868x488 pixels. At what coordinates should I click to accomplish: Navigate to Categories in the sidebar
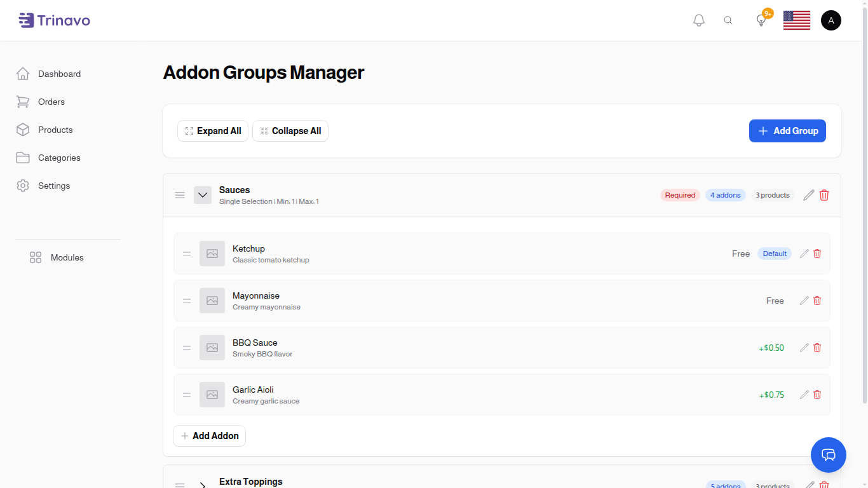click(59, 158)
